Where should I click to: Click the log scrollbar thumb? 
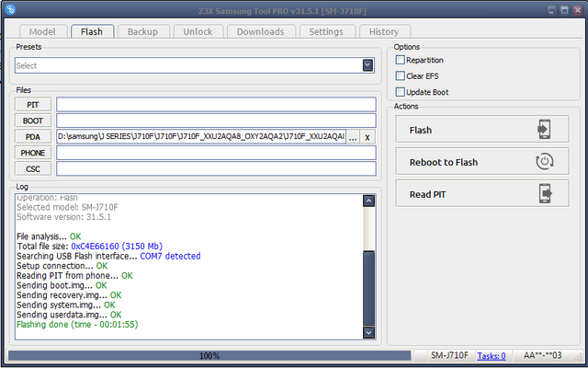point(369,288)
